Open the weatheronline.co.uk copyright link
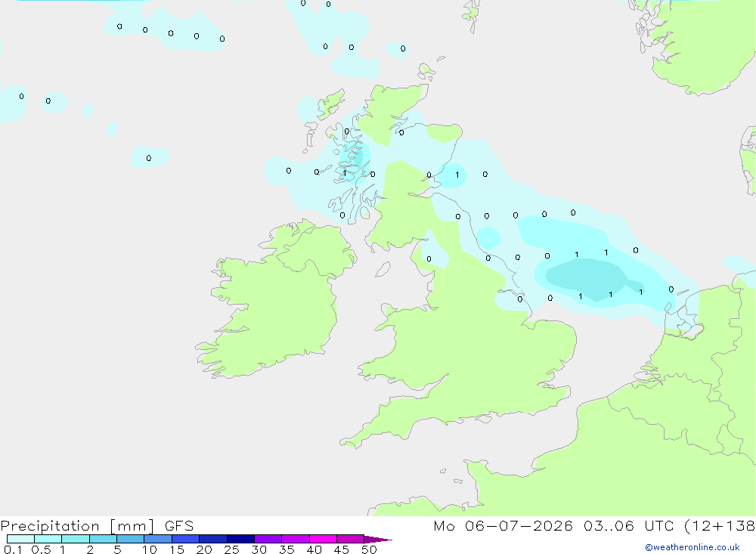 coord(692,547)
